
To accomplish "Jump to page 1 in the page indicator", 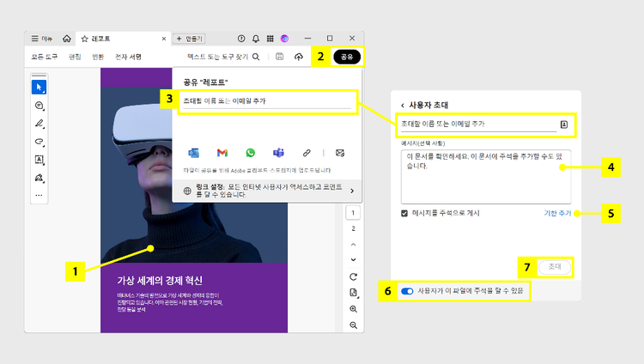I will pyautogui.click(x=353, y=213).
